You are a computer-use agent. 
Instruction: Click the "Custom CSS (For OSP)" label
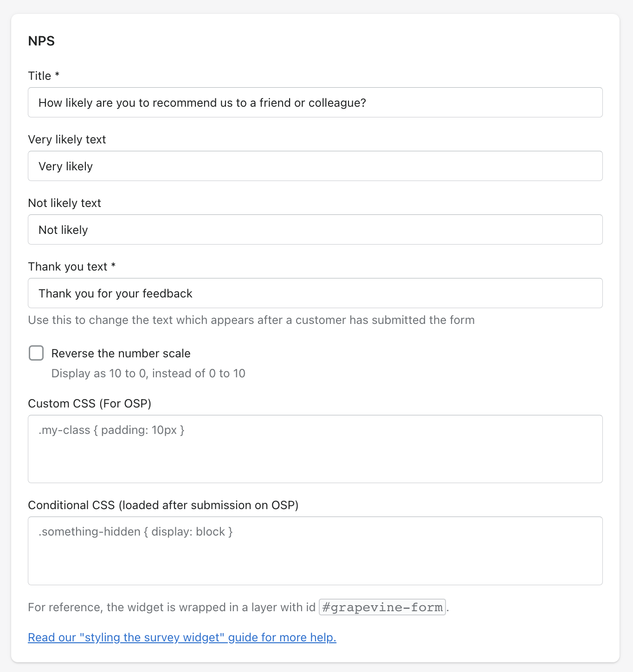click(x=90, y=403)
